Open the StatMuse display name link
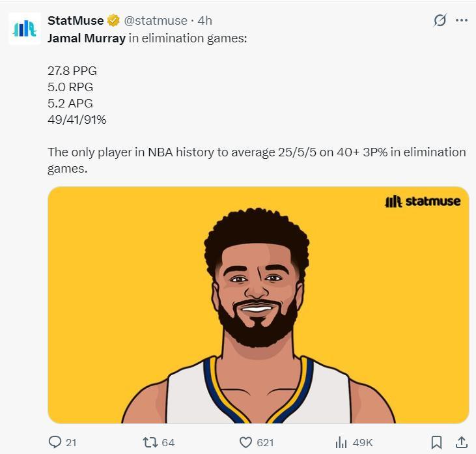The image size is (476, 454). pyautogui.click(x=76, y=21)
